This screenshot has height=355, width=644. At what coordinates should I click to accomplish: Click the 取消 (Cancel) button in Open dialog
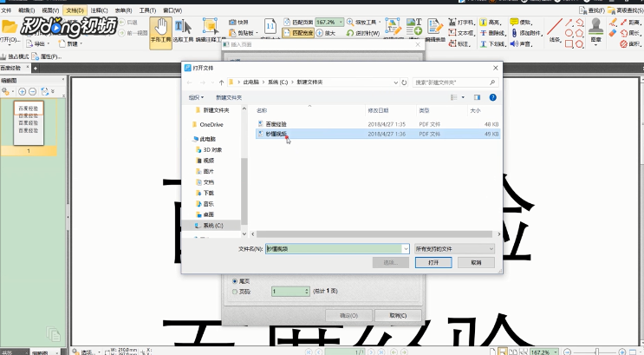[476, 262]
